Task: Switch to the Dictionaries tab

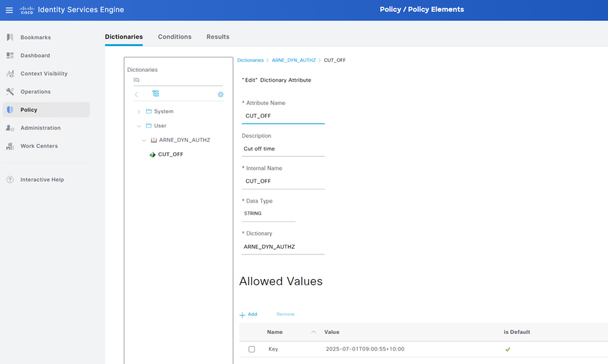Action: pyautogui.click(x=124, y=37)
